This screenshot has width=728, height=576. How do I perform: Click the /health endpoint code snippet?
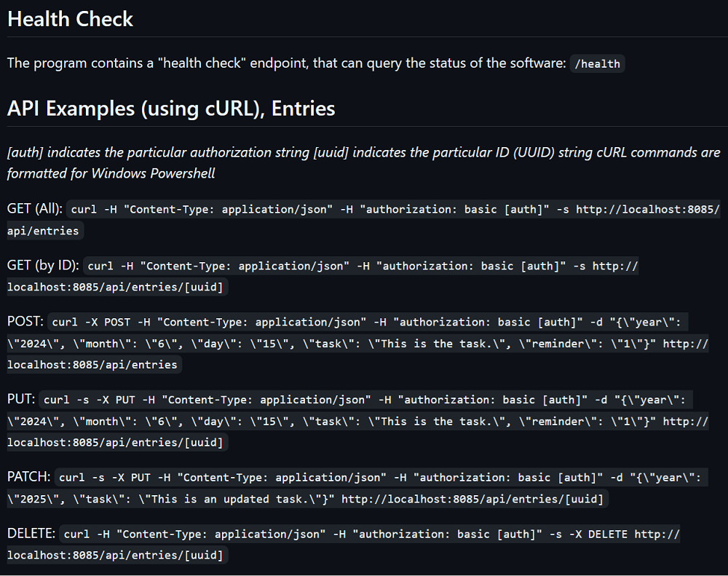pos(597,64)
